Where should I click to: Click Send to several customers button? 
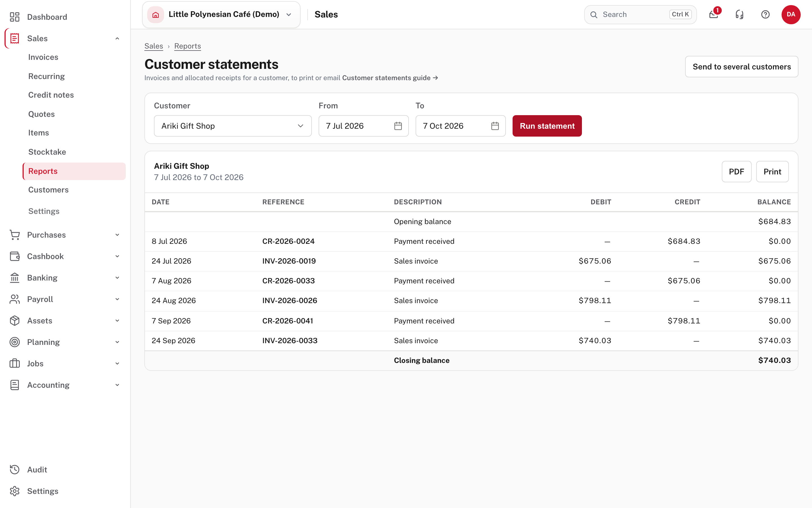(x=742, y=67)
